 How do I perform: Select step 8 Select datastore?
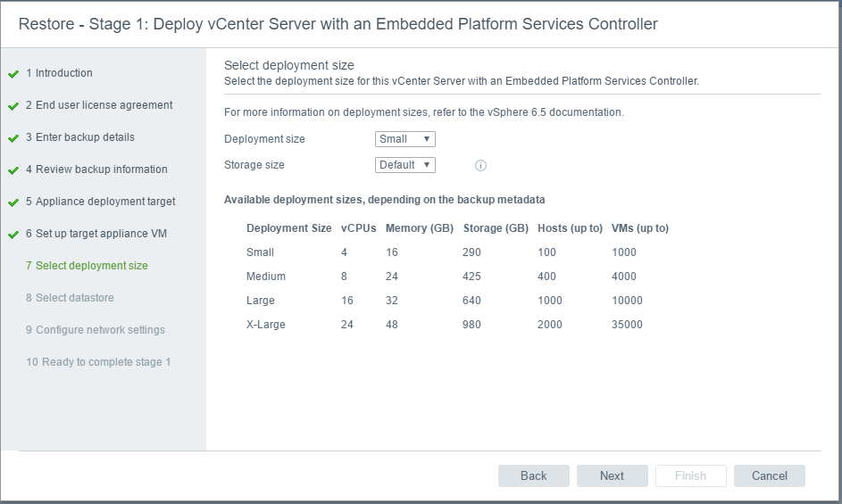(70, 298)
